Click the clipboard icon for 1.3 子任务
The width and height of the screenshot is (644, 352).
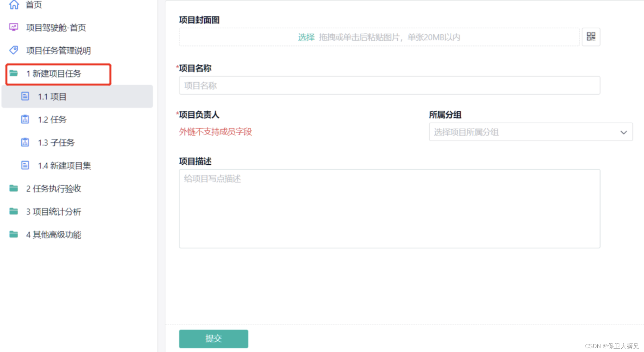[25, 142]
